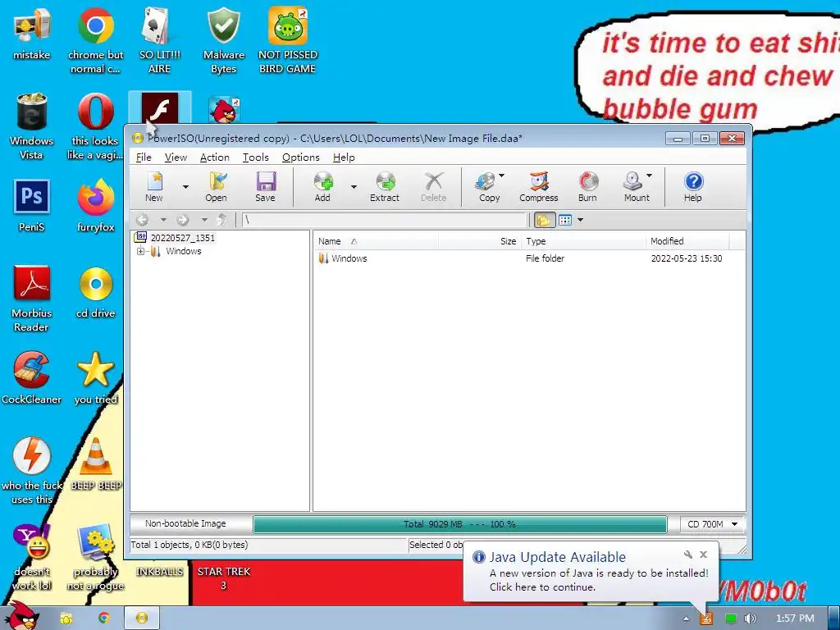Open the view mode dropdown arrow

pos(580,220)
